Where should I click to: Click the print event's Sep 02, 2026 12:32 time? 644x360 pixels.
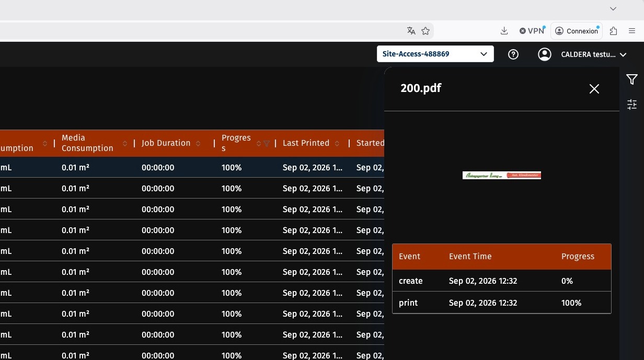483,303
